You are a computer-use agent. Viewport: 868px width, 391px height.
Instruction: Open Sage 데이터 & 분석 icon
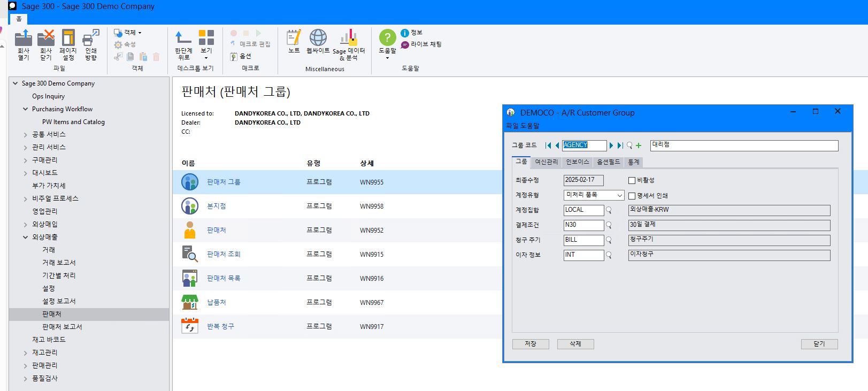[x=348, y=38]
